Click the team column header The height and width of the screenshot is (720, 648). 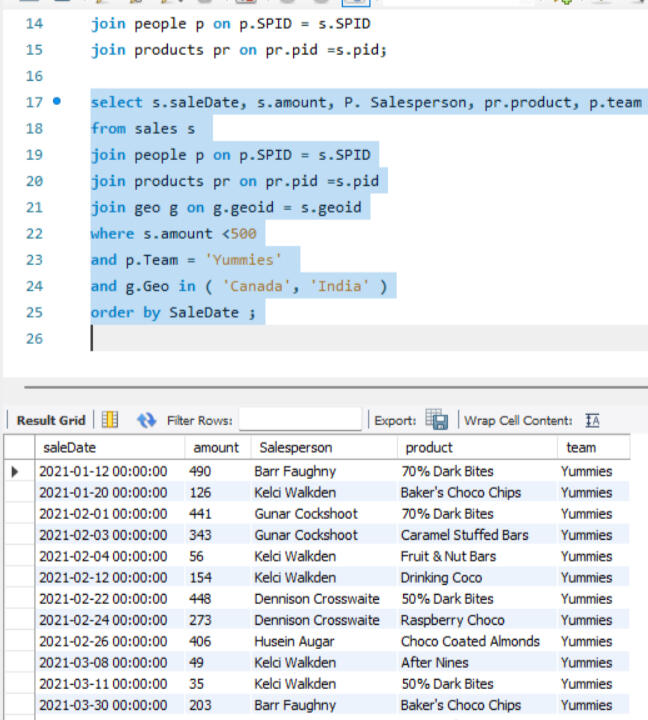[580, 447]
